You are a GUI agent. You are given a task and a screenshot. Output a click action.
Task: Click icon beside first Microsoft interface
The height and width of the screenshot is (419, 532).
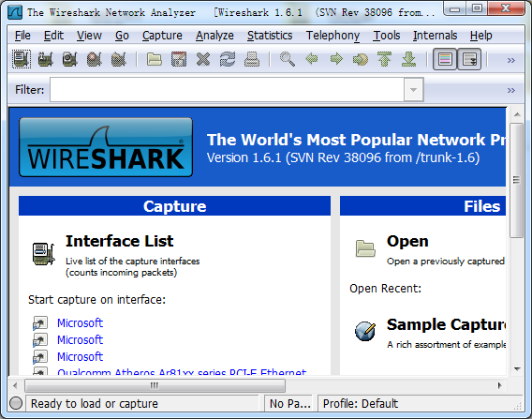[x=40, y=323]
